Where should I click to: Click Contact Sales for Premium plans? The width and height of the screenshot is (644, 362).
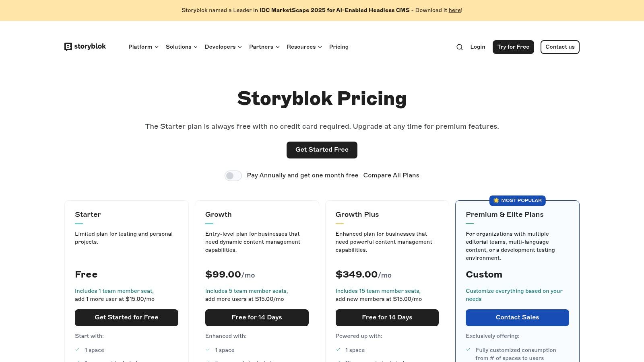pos(517,317)
